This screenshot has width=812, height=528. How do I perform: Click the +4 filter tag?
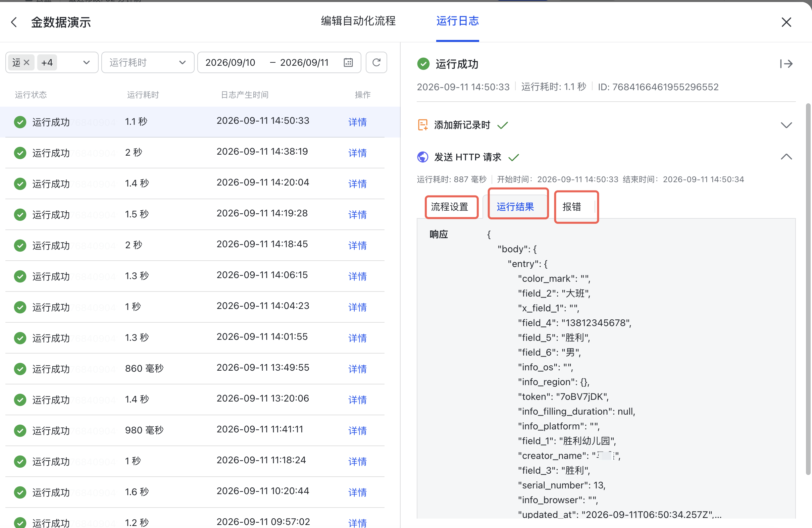(47, 62)
